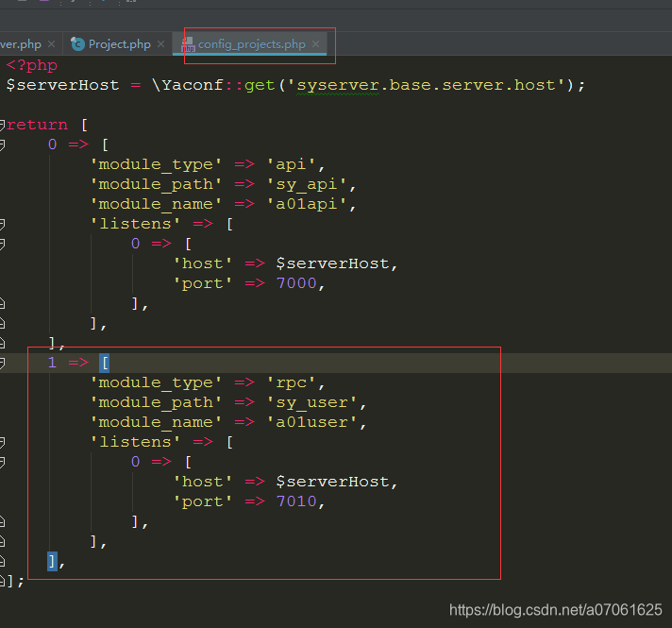Collapse the return array fold marker
The height and width of the screenshot is (628, 672).
pyautogui.click(x=2, y=125)
